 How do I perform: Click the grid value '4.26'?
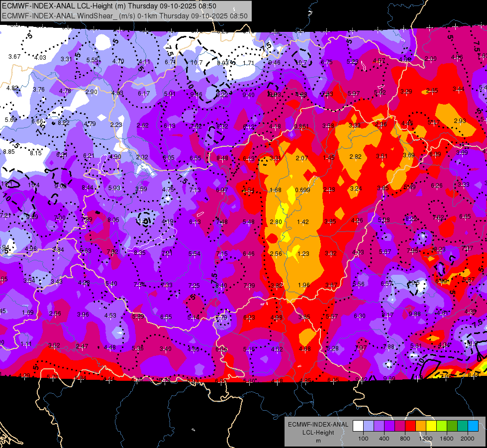click(x=357, y=221)
